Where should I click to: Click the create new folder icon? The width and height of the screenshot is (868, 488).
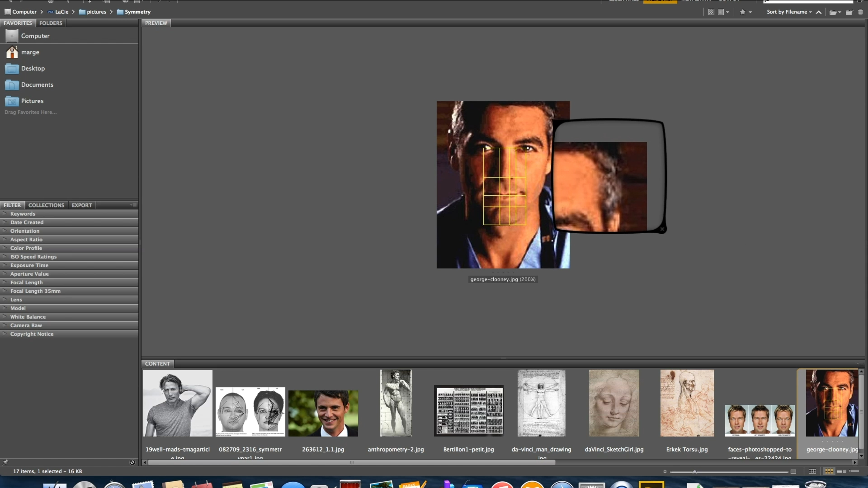pos(849,12)
